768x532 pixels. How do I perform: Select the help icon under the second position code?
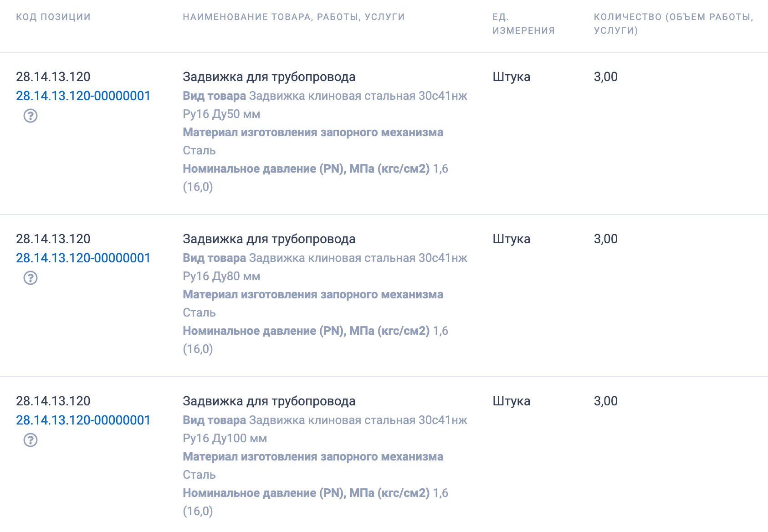[x=30, y=279]
